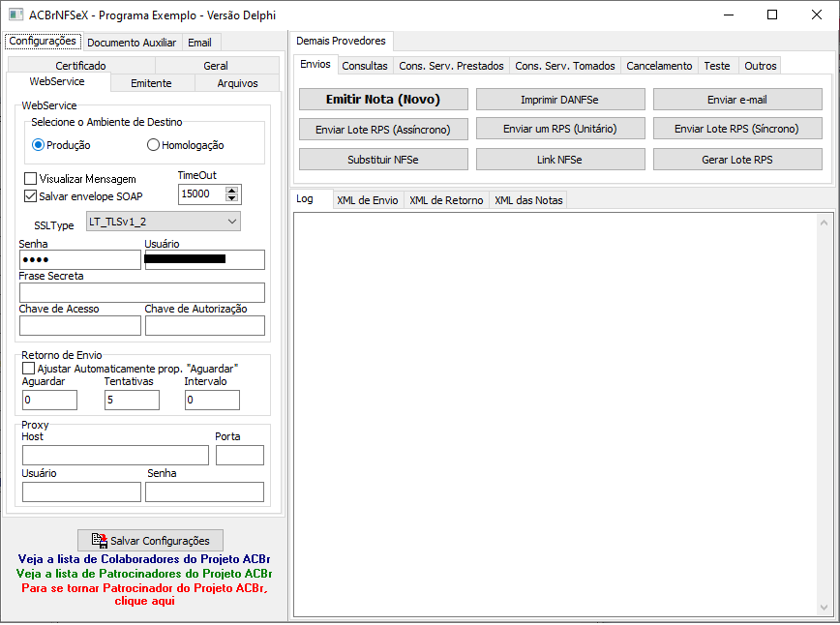The width and height of the screenshot is (840, 625).
Task: Show the XML de Envio tab
Action: pos(368,199)
